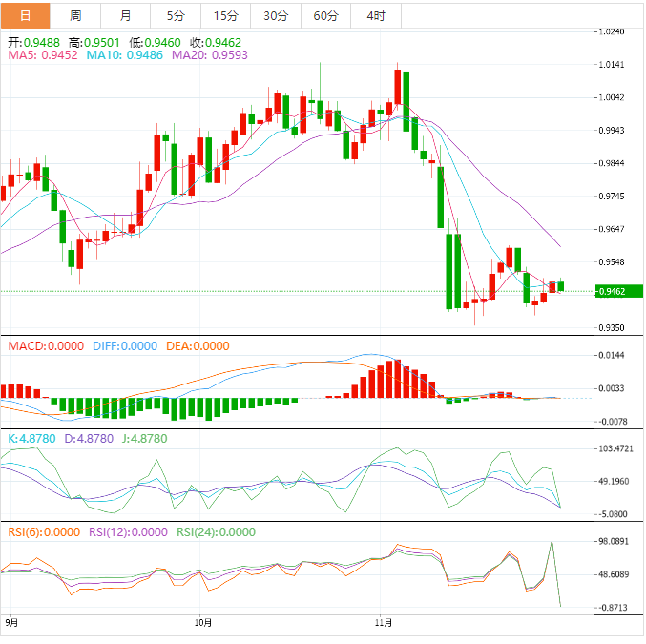Click the K: 4.8780 KDJ label
This screenshot has height=644, width=646.
click(32, 439)
